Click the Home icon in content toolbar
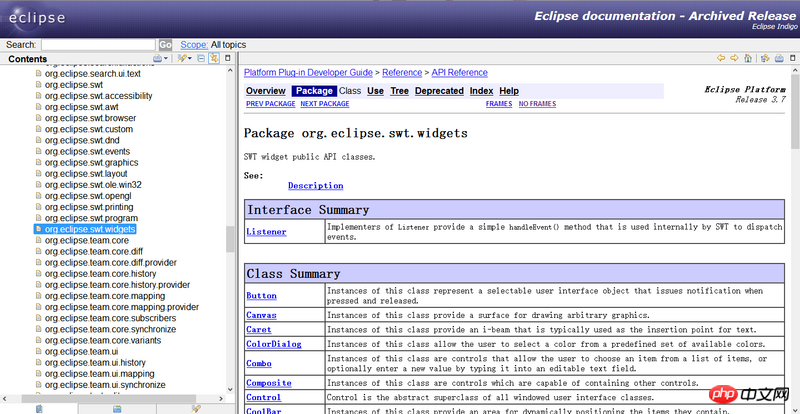 pos(747,58)
